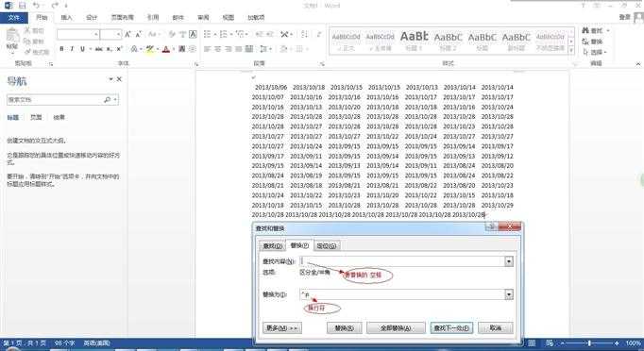This screenshot has width=644, height=351.
Task: Switch to the Design ribbon tab
Action: coord(92,18)
